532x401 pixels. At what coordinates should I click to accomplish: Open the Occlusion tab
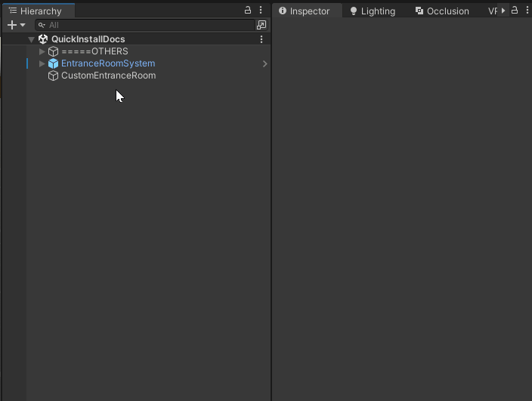442,11
